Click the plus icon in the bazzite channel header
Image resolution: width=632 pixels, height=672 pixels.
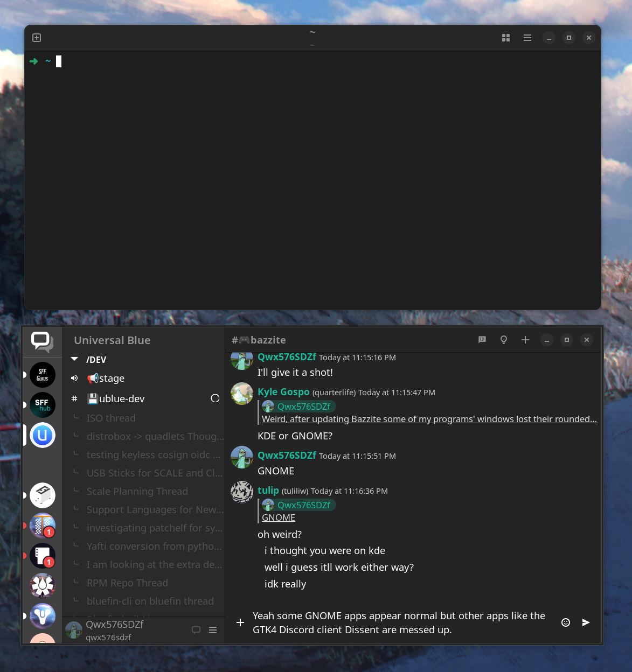click(525, 340)
